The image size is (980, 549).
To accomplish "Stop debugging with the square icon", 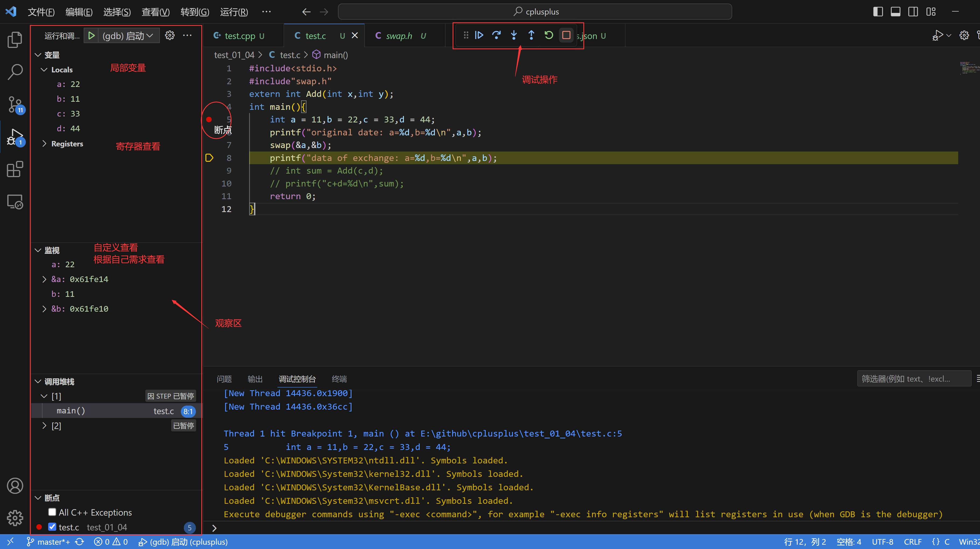I will pos(566,35).
